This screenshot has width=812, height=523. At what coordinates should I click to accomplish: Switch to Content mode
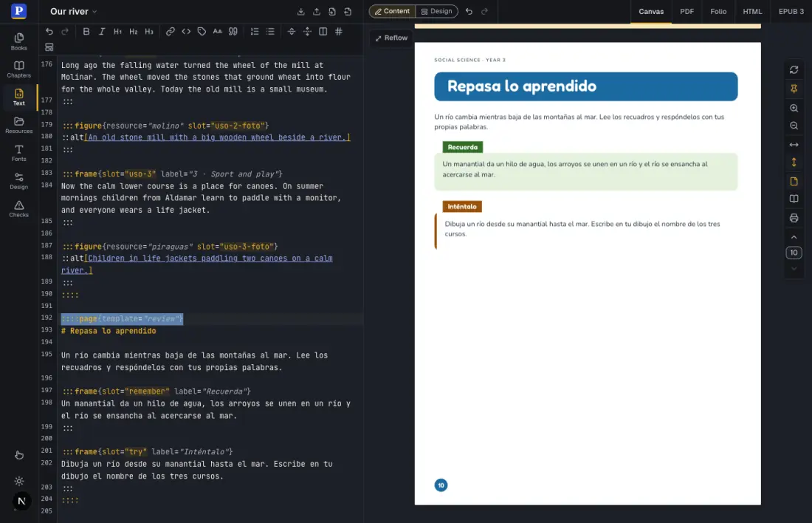click(x=393, y=11)
